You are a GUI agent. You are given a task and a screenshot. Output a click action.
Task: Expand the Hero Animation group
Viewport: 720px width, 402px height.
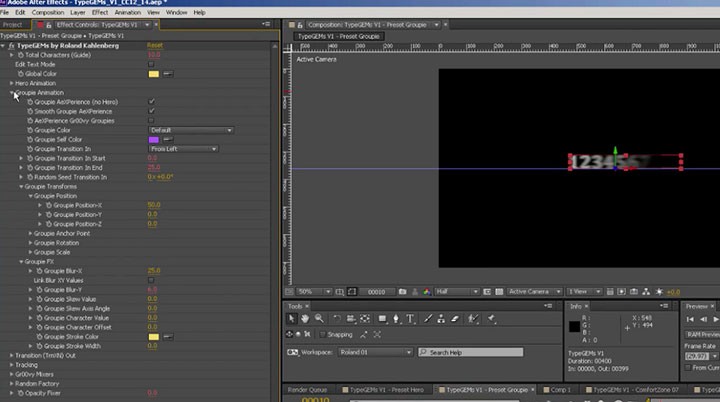12,83
